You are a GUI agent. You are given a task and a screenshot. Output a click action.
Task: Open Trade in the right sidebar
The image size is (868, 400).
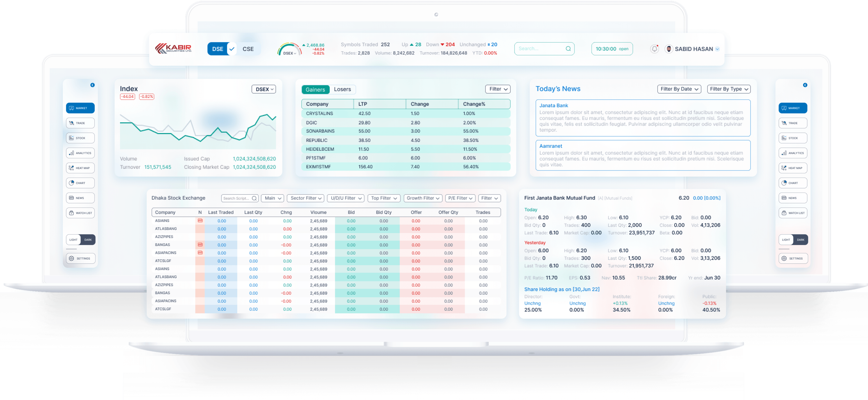coord(793,123)
